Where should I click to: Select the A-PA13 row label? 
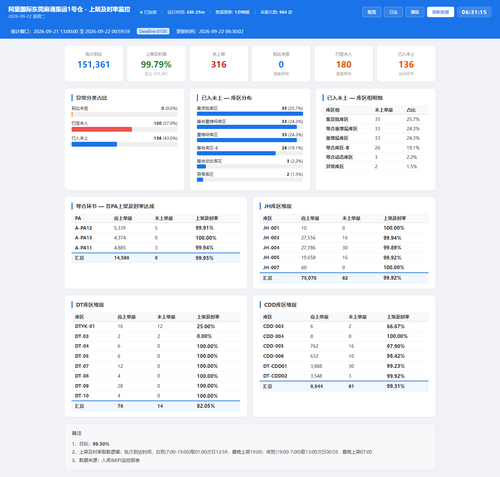pyautogui.click(x=83, y=238)
